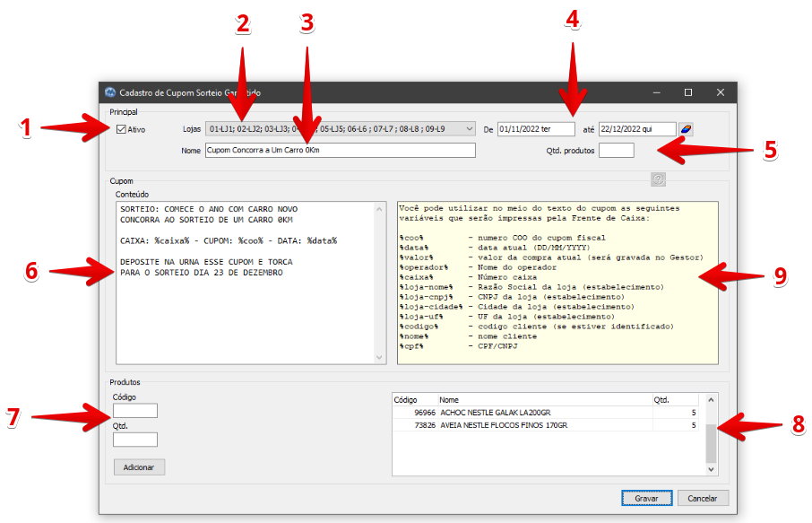The height and width of the screenshot is (523, 812).
Task: Click the products list scrollbar thumb
Action: coord(711,444)
